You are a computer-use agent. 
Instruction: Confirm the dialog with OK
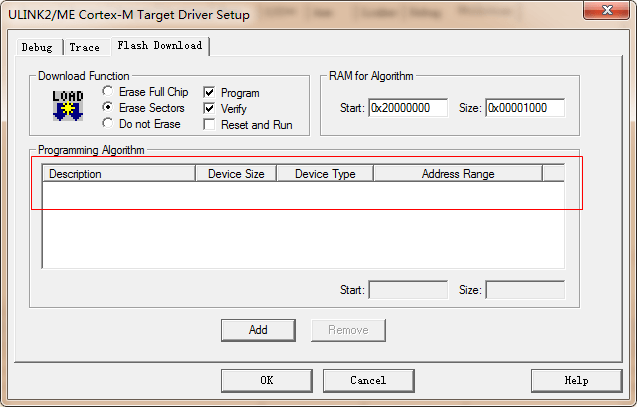(x=266, y=380)
